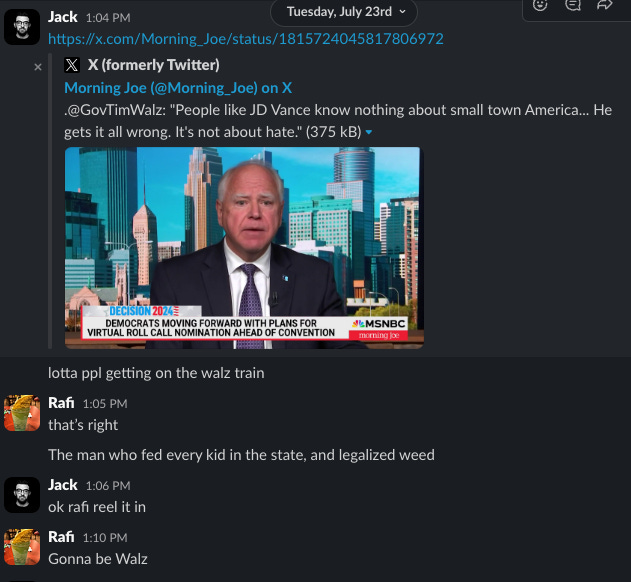The image size is (631, 582).
Task: Click the Rafi username at 1:05 PM
Action: [x=61, y=402]
